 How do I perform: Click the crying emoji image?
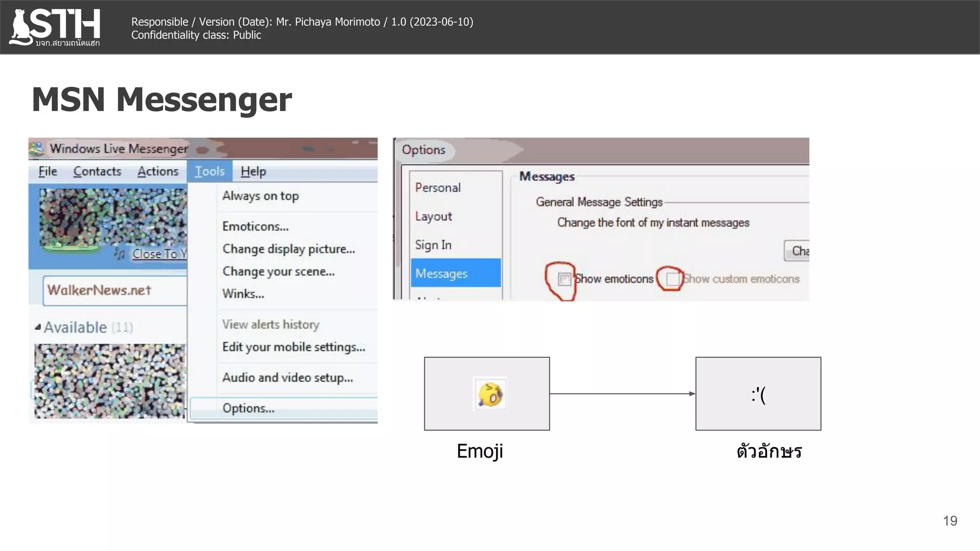tap(490, 394)
